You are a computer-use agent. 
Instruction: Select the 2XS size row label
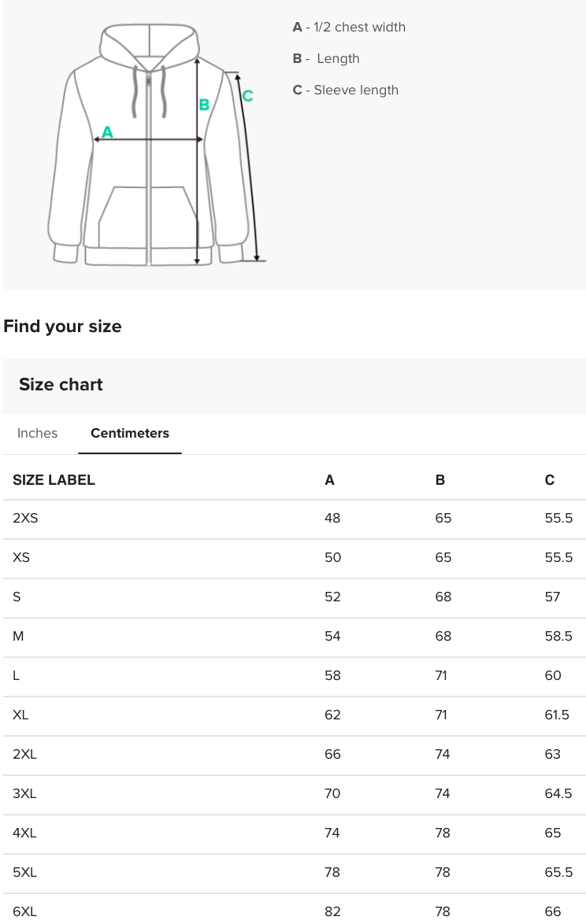click(x=25, y=518)
